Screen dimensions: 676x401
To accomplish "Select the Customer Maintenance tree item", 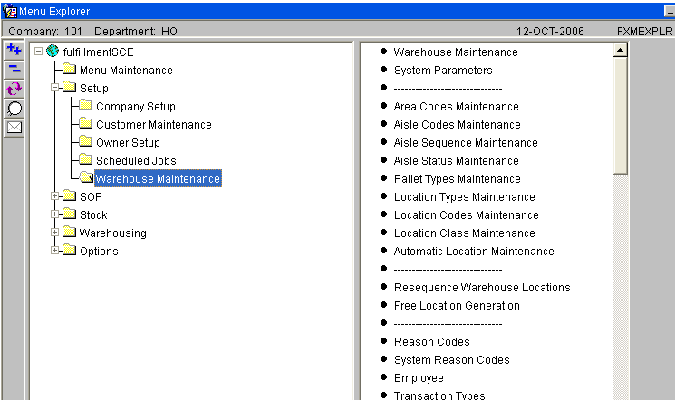I will 154,125.
